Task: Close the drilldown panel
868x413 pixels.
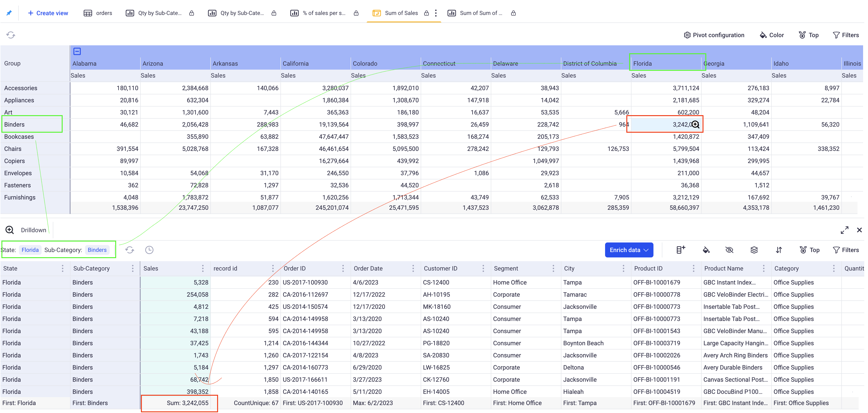Action: 859,230
